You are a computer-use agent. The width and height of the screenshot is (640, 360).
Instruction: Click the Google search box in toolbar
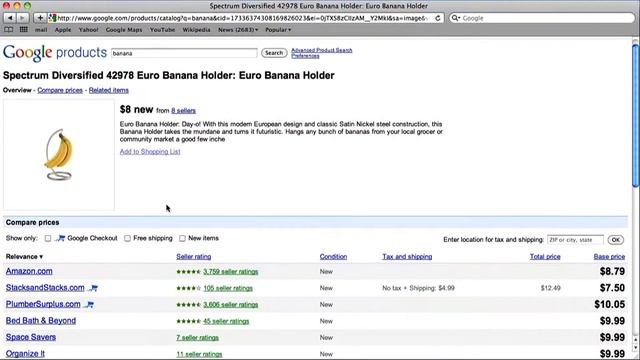pyautogui.click(x=542, y=18)
